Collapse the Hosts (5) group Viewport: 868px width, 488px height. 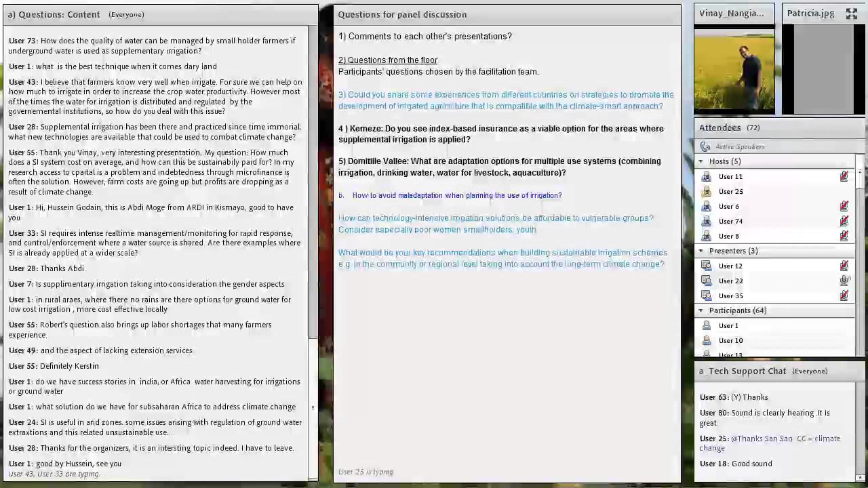(x=701, y=161)
